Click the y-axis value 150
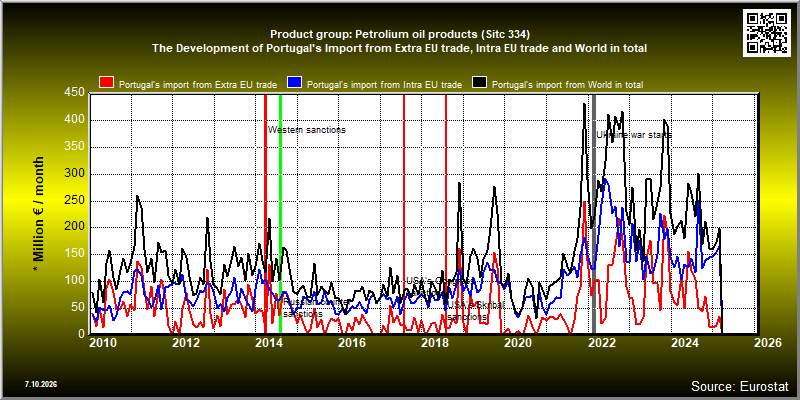 point(75,254)
